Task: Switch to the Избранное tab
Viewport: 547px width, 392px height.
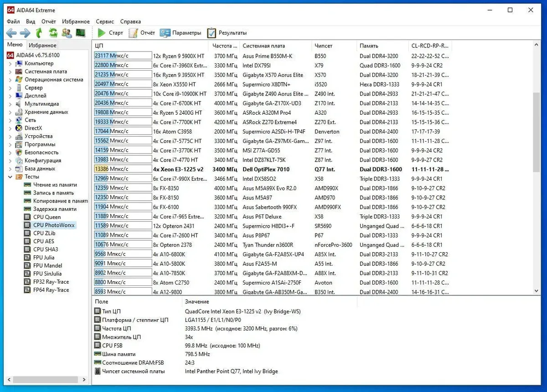Action: tap(42, 45)
